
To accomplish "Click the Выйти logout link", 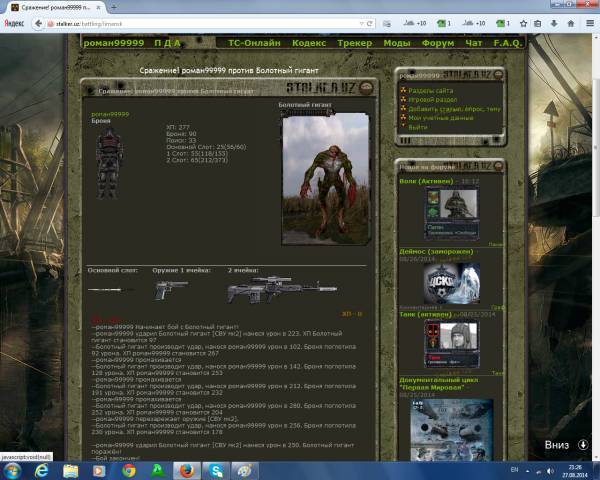I will (x=417, y=127).
